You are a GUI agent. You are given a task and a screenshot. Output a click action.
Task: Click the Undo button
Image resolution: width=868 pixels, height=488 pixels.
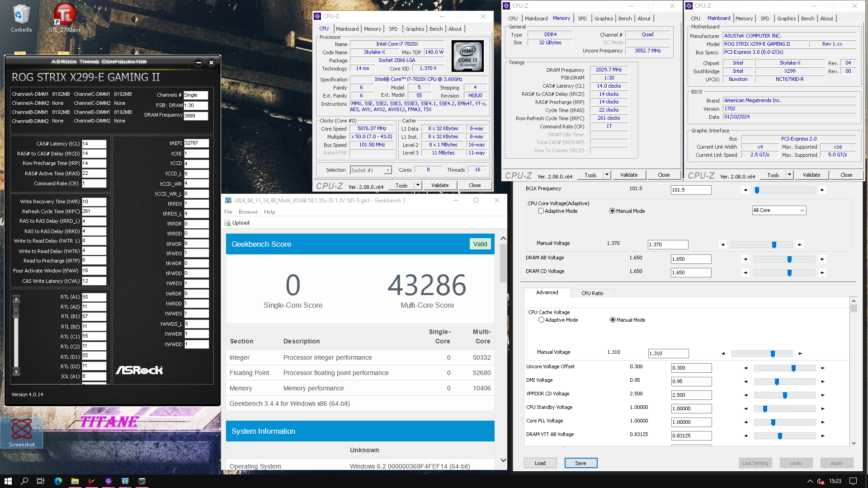coord(796,463)
